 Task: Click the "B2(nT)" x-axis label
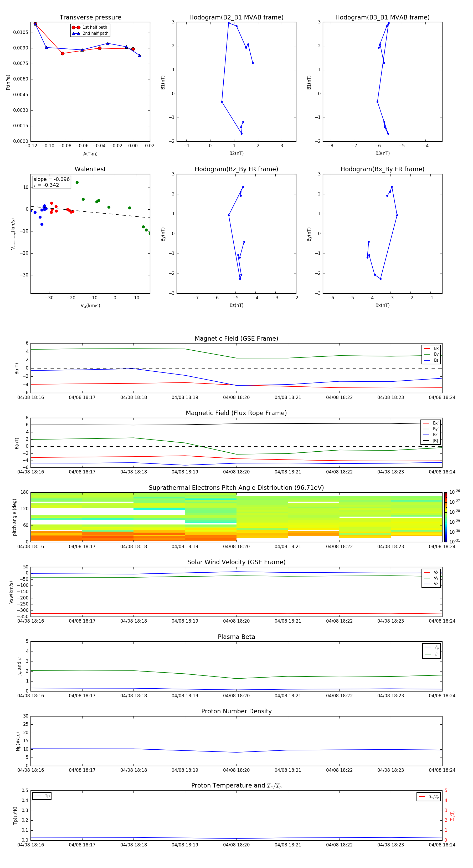pyautogui.click(x=236, y=153)
